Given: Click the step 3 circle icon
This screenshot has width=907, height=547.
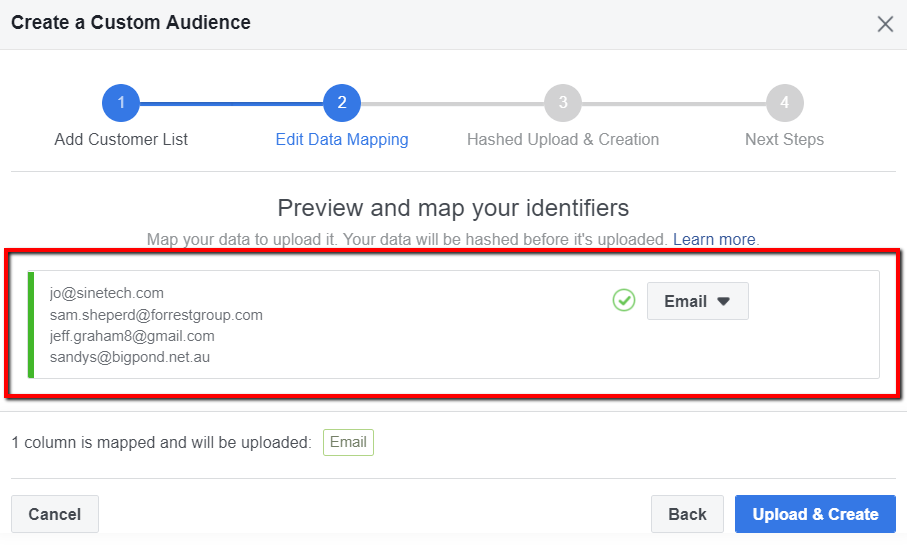Looking at the screenshot, I should coord(563,102).
